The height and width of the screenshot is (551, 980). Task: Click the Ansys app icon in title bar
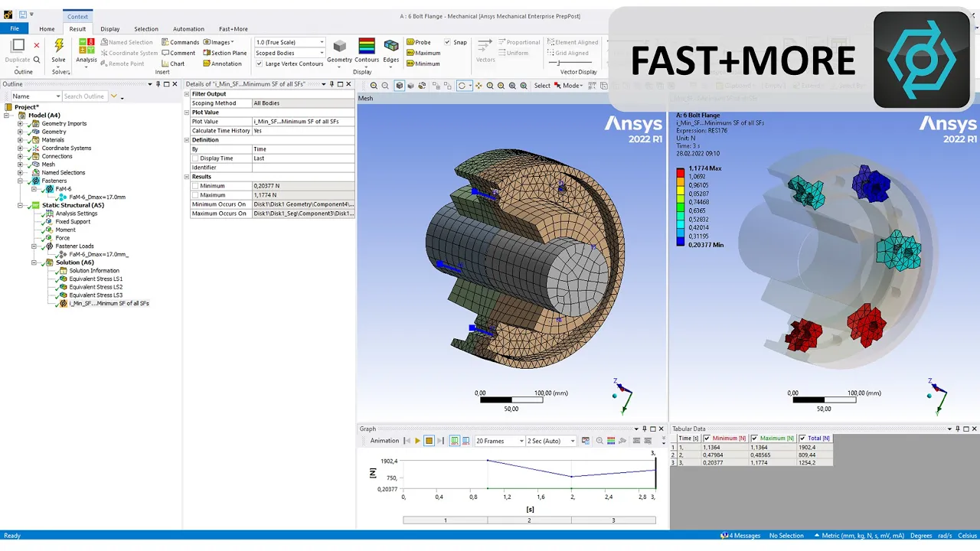click(8, 15)
